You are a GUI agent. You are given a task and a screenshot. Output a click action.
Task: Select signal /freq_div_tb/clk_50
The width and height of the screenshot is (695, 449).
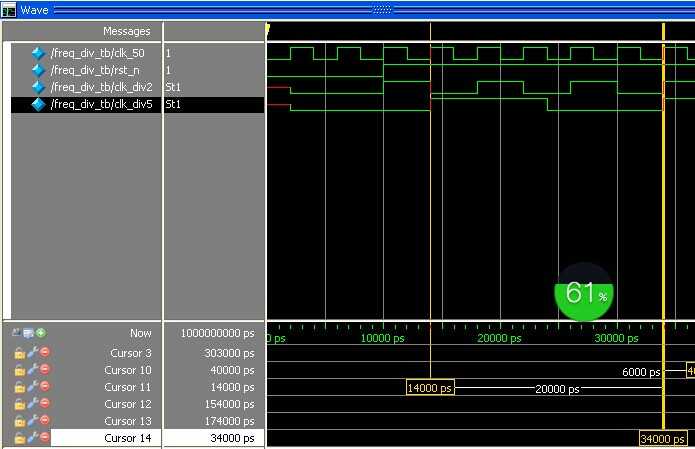[98, 53]
